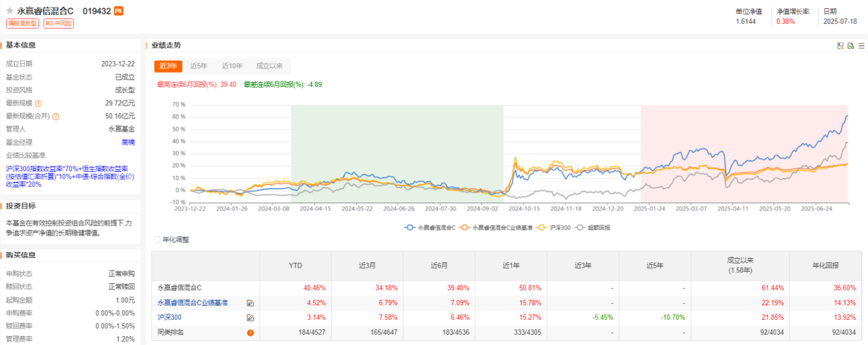Edit the 沪深300 row comparison index
The height and width of the screenshot is (345, 868).
click(x=250, y=318)
